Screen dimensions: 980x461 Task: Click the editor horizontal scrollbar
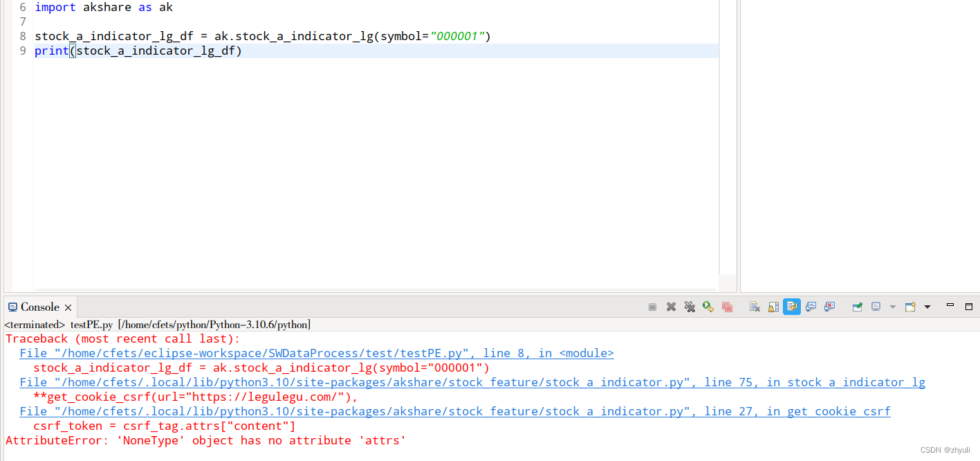pos(376,289)
